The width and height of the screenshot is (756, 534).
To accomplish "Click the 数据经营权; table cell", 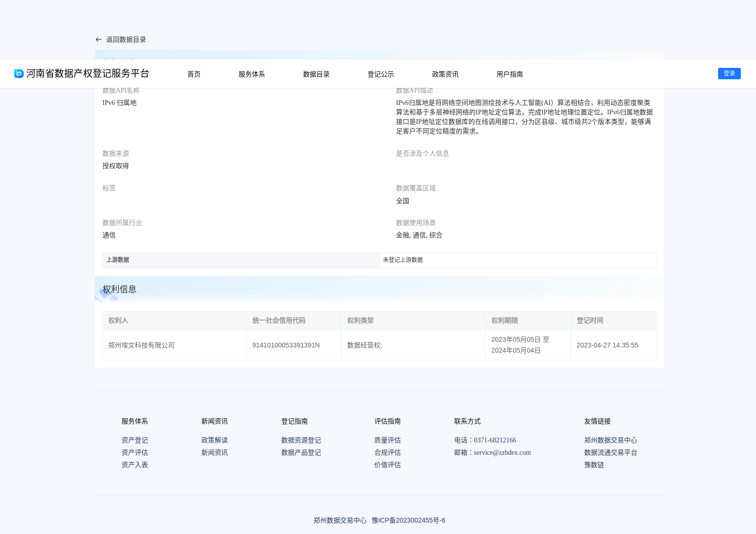I will click(413, 345).
